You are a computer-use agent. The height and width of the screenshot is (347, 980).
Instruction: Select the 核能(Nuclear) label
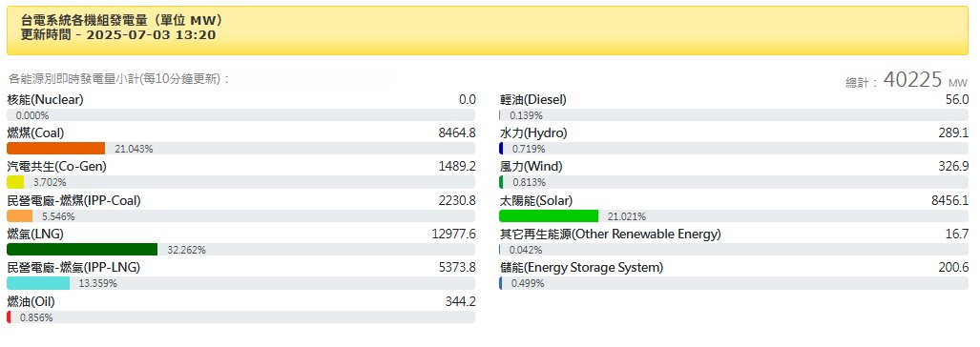tap(45, 99)
